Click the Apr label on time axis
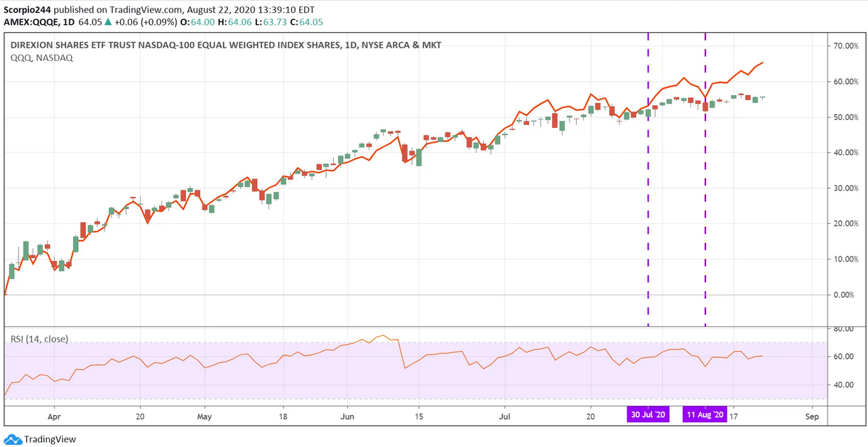The width and height of the screenshot is (868, 447). tap(55, 416)
